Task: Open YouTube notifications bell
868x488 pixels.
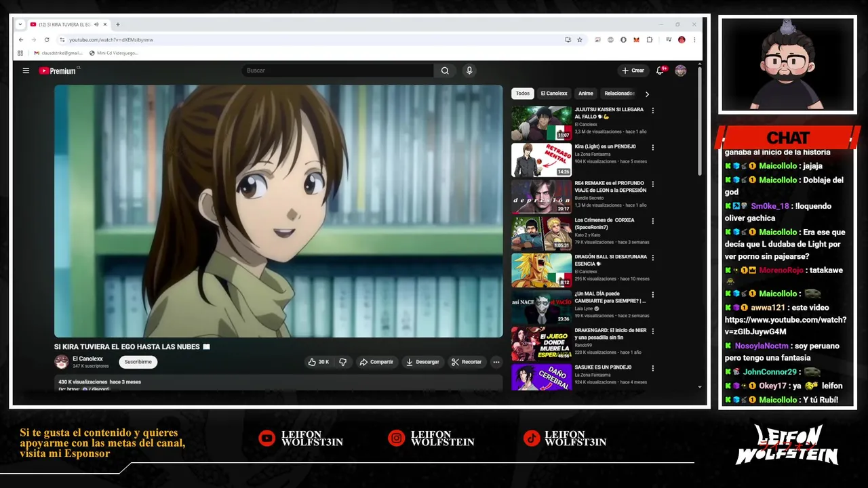Action: (x=660, y=70)
